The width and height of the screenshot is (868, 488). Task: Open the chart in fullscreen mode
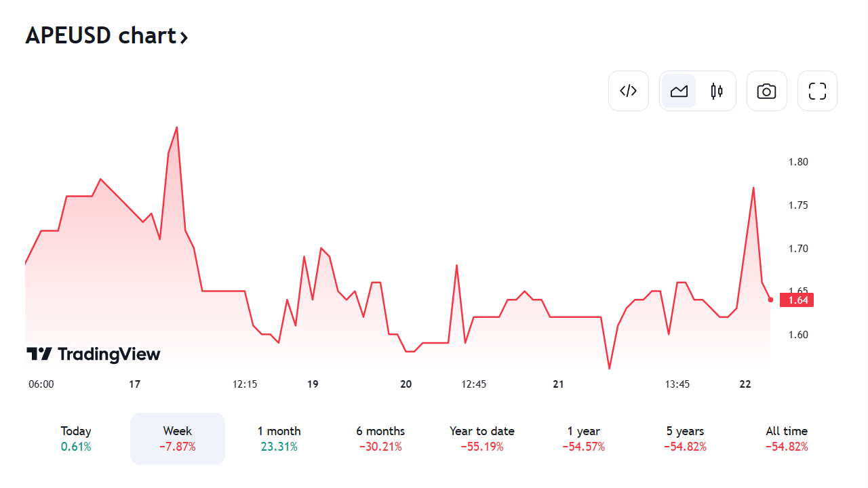817,91
